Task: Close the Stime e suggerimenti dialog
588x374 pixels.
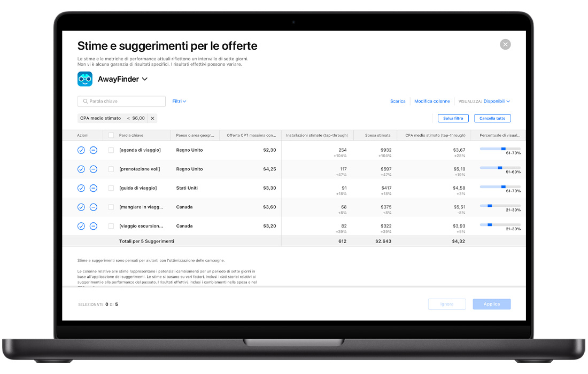Action: click(505, 44)
